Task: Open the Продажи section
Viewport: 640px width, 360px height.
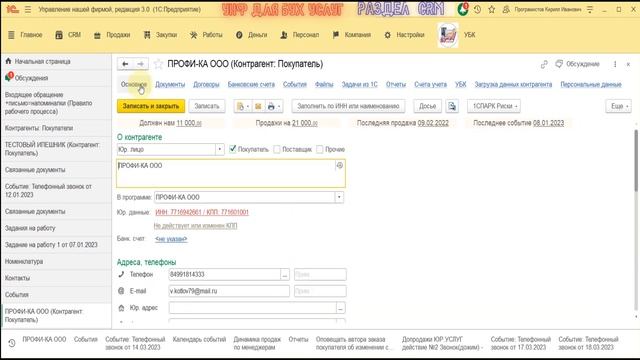Action: pyautogui.click(x=112, y=35)
